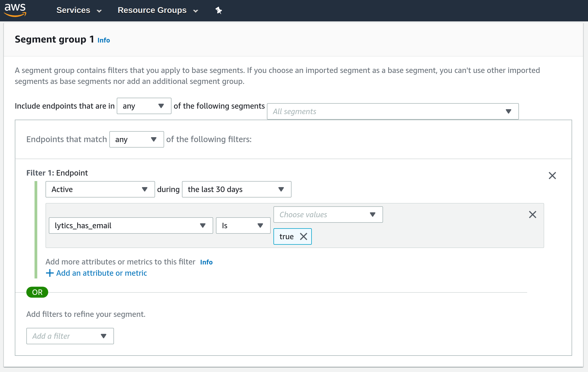Click the pin shortcut icon in navbar
Viewport: 588px width, 372px height.
(x=218, y=10)
